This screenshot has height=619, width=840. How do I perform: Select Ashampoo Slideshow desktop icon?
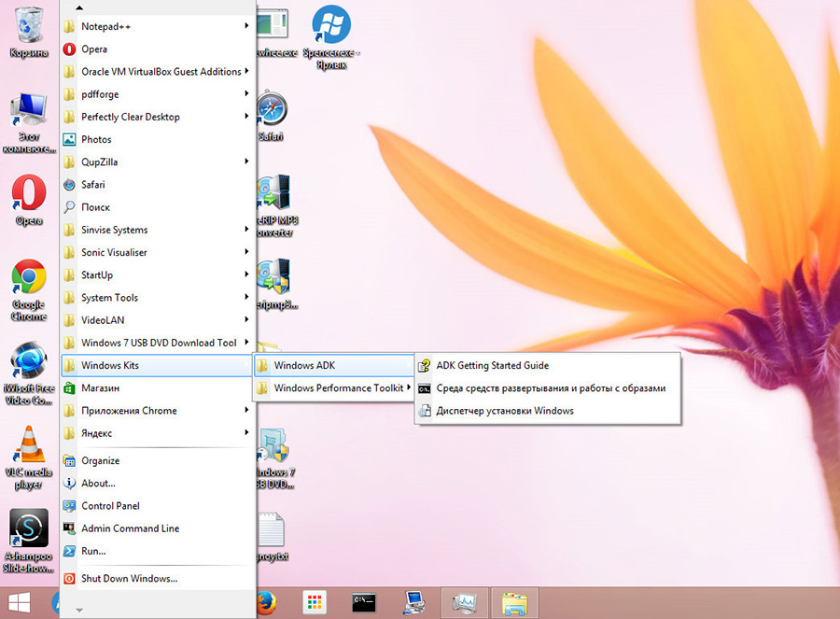(x=29, y=541)
